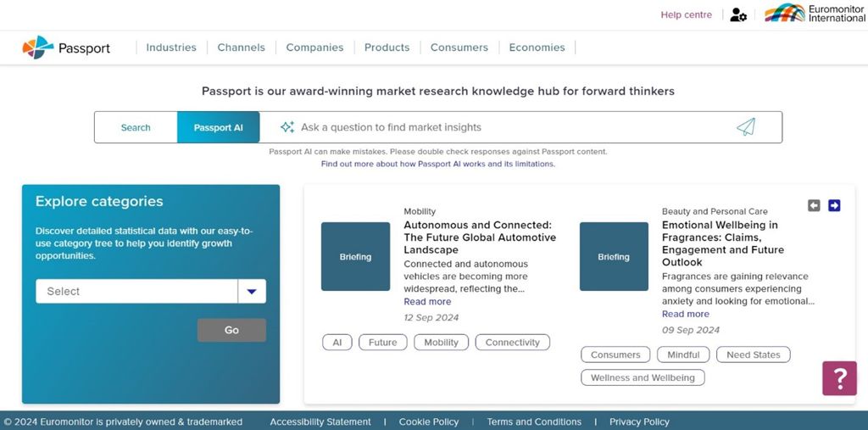Send question with paper plane icon
Image resolution: width=868 pixels, height=430 pixels.
746,127
